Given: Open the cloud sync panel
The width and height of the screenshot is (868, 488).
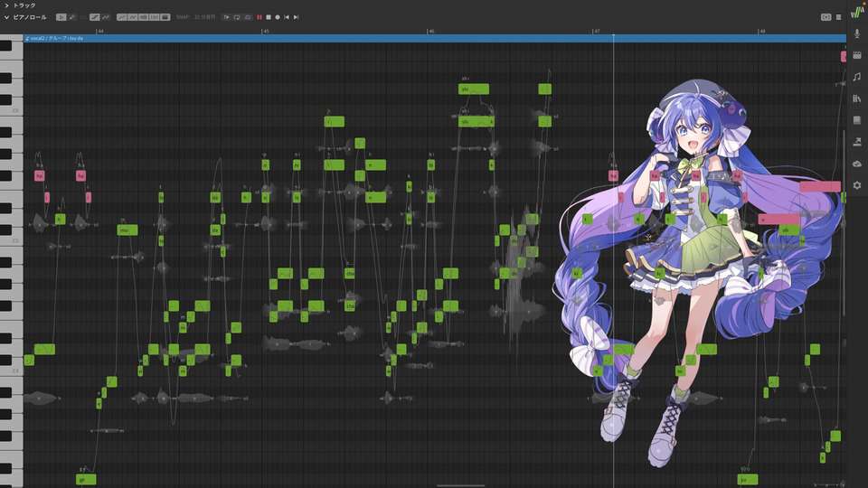Looking at the screenshot, I should click(857, 164).
